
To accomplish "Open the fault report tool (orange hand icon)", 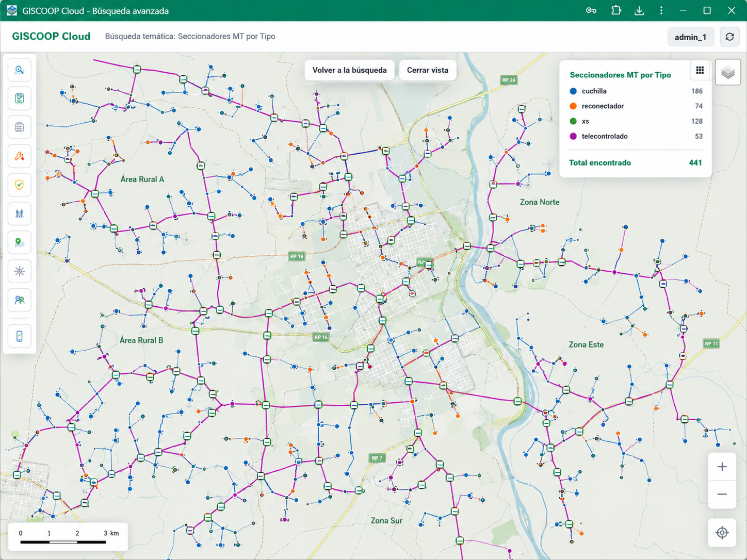I will (20, 156).
